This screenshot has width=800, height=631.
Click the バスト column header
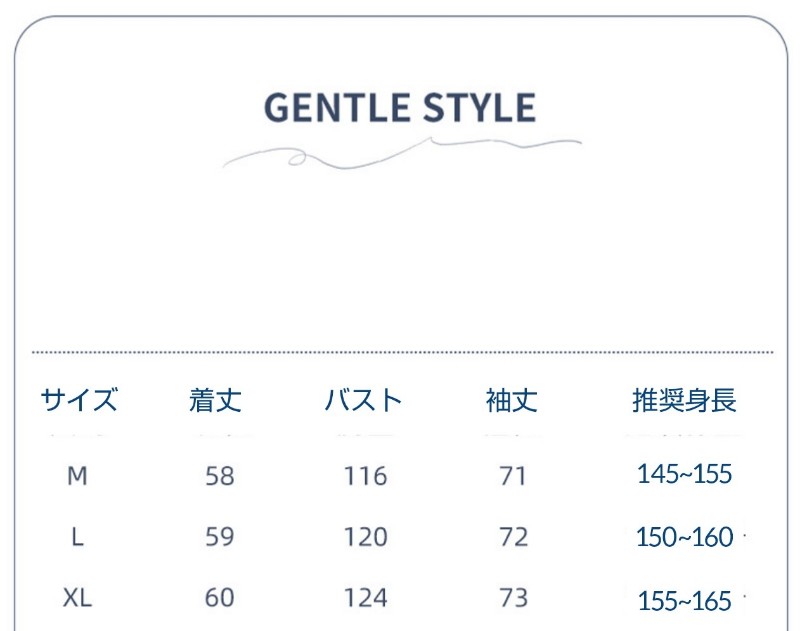(363, 400)
